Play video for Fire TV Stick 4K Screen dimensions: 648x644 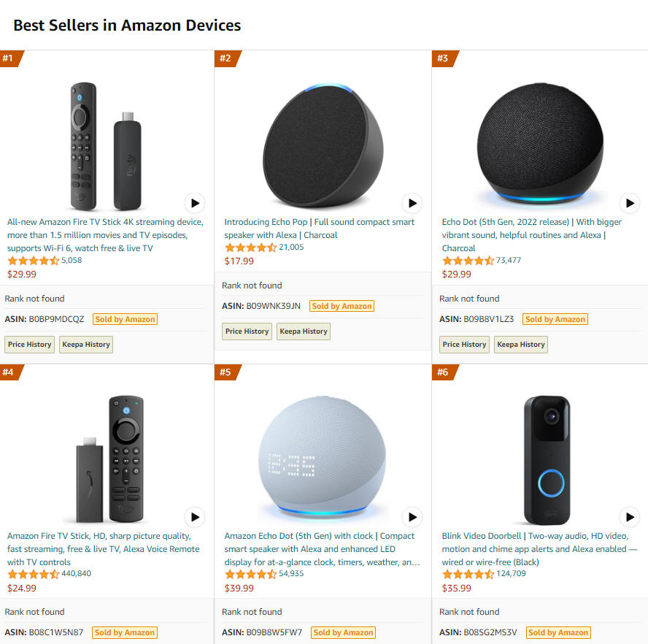tap(195, 203)
